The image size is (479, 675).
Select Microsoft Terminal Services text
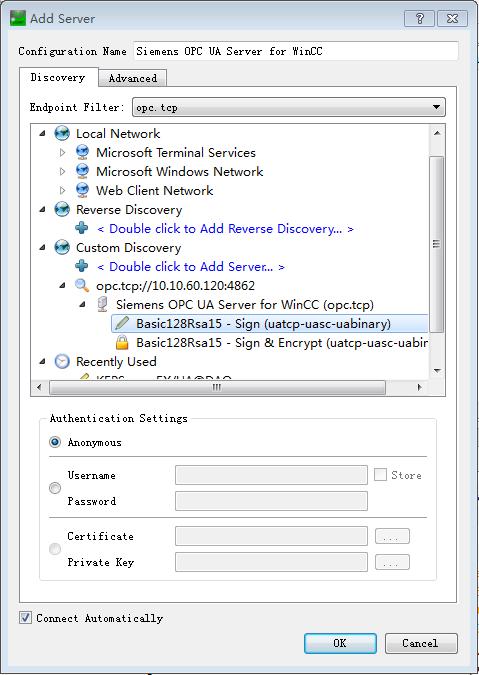pyautogui.click(x=176, y=152)
